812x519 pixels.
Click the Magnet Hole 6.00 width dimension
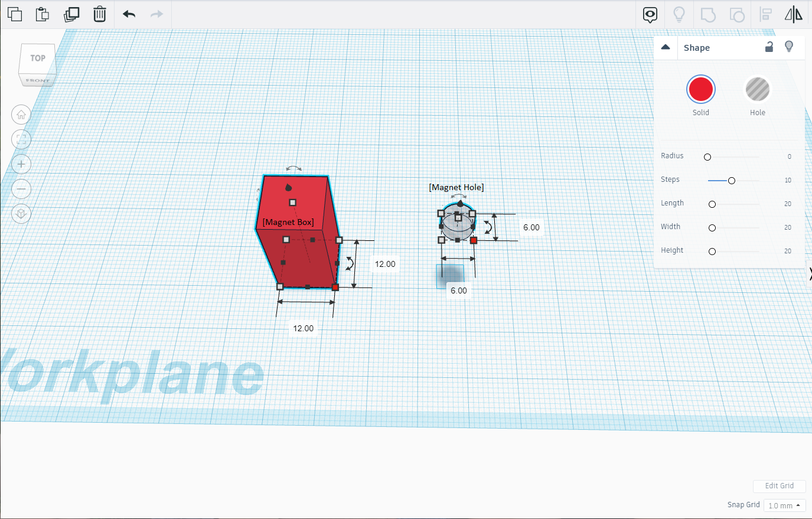(x=459, y=290)
